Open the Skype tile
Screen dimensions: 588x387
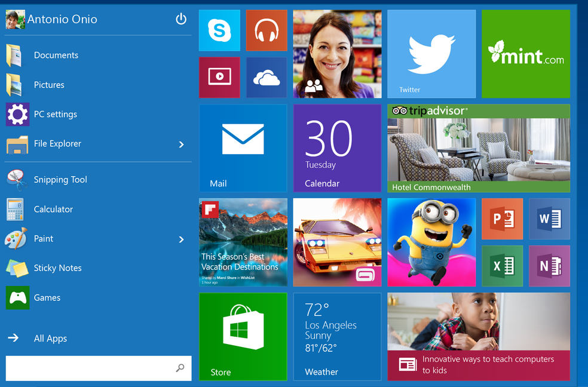pyautogui.click(x=219, y=30)
